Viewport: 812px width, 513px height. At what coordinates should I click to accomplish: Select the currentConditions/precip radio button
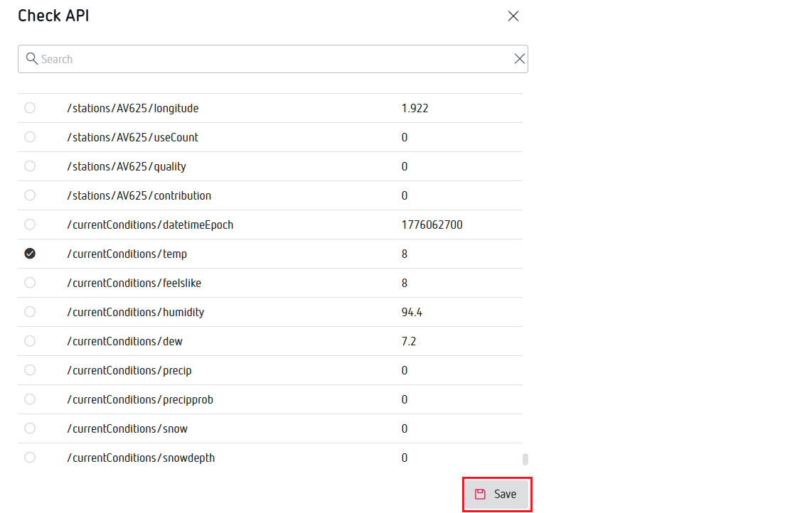(30, 370)
